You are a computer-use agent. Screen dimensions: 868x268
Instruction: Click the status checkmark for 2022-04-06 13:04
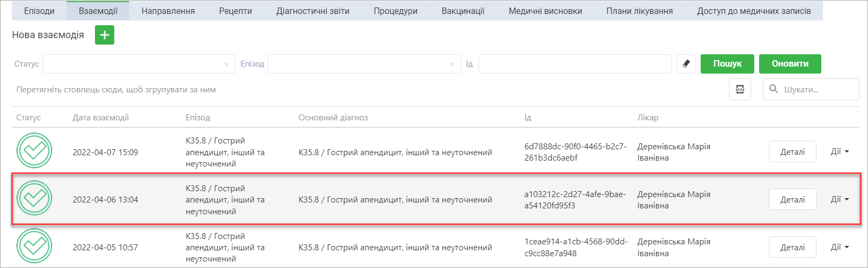pos(34,198)
